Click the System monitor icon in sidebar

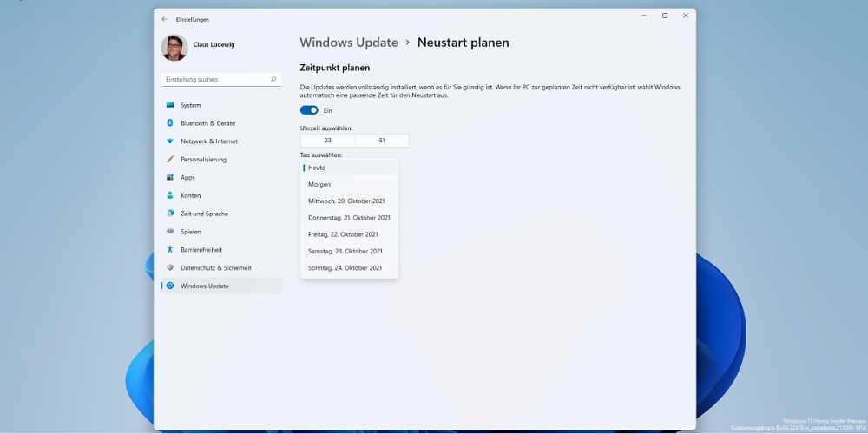(x=170, y=105)
